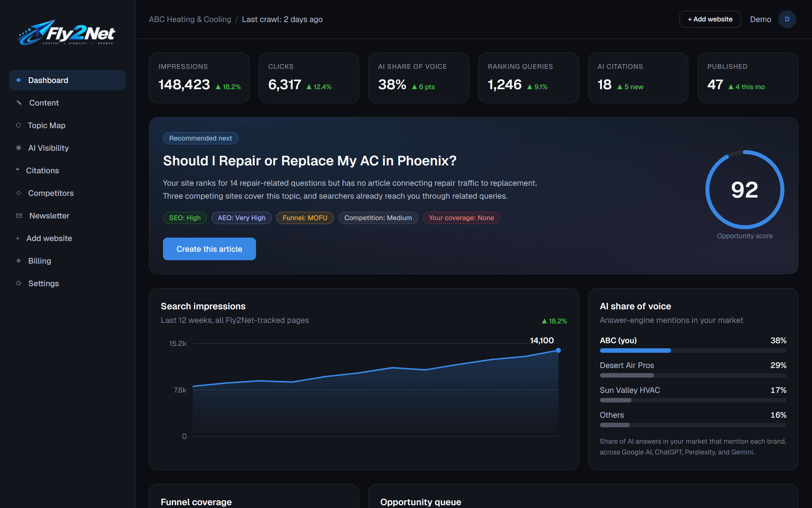View the Competitors section
Screen dimensions: 812x508
(67, 193)
